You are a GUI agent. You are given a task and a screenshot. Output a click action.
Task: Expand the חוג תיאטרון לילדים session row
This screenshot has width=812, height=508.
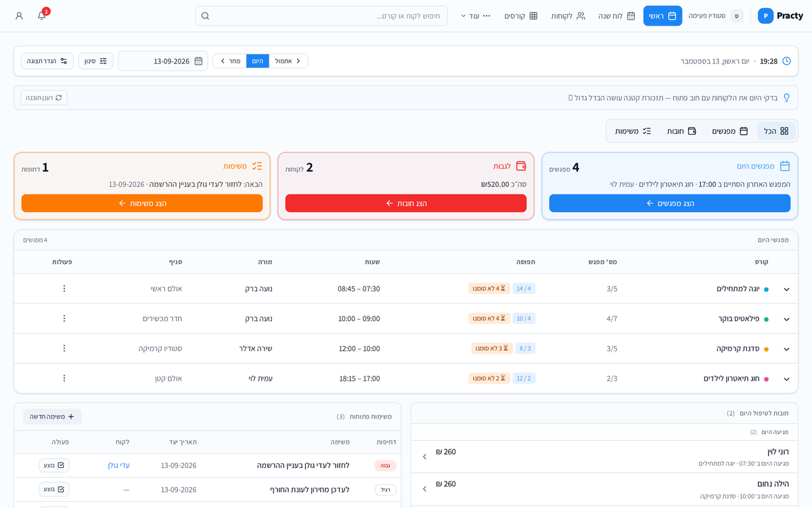(x=786, y=379)
